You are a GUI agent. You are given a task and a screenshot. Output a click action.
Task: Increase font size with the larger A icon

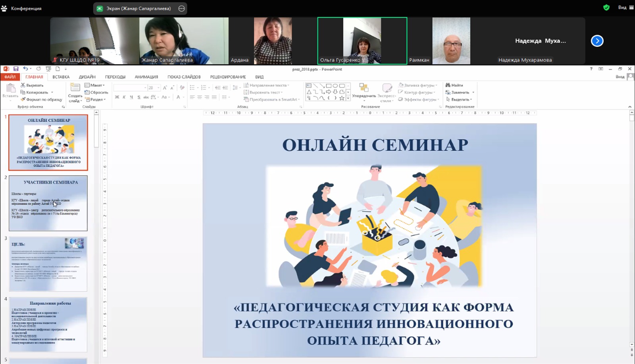[x=165, y=88]
